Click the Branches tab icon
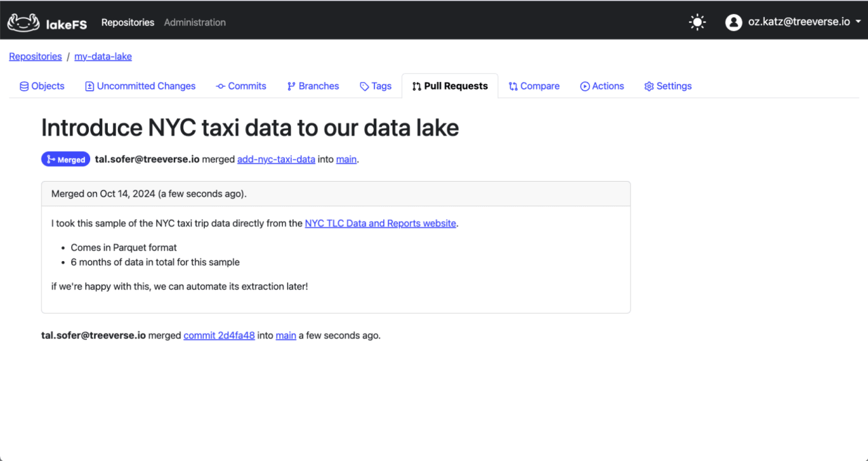 [292, 86]
